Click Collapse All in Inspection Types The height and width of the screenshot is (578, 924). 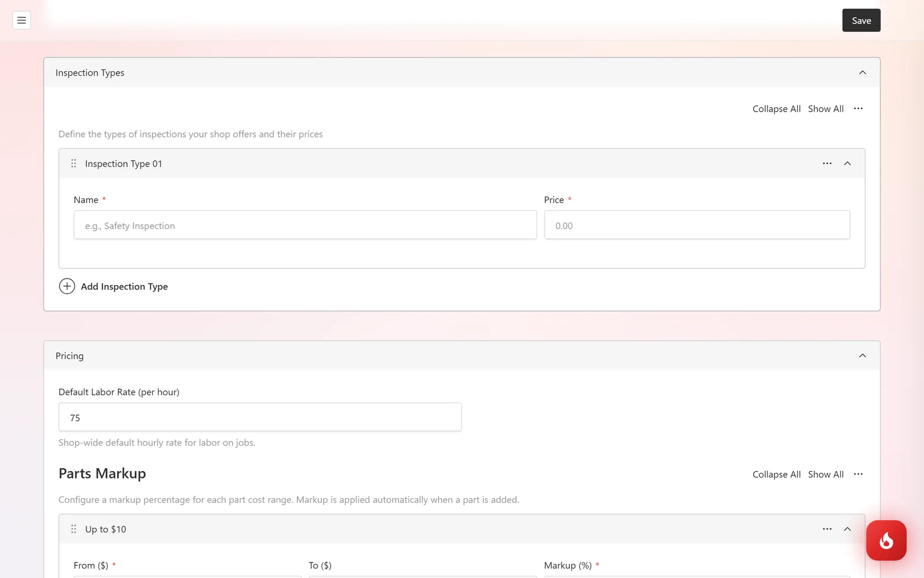coord(776,109)
